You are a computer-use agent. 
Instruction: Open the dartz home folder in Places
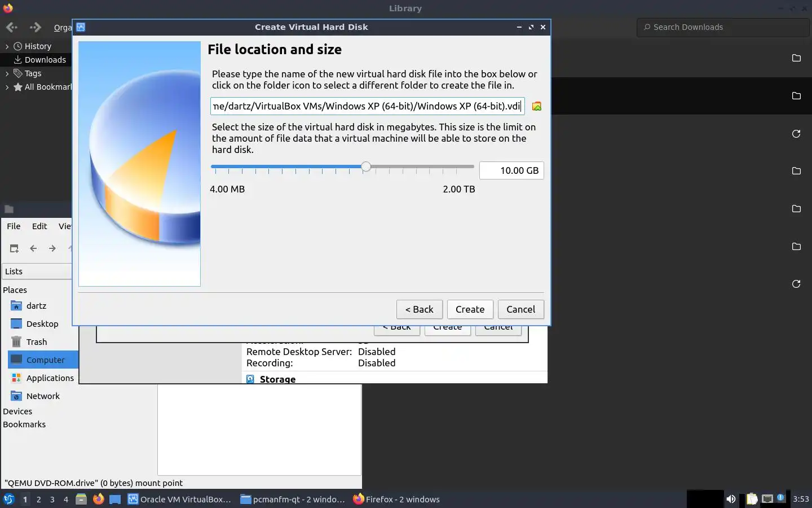coord(36,306)
